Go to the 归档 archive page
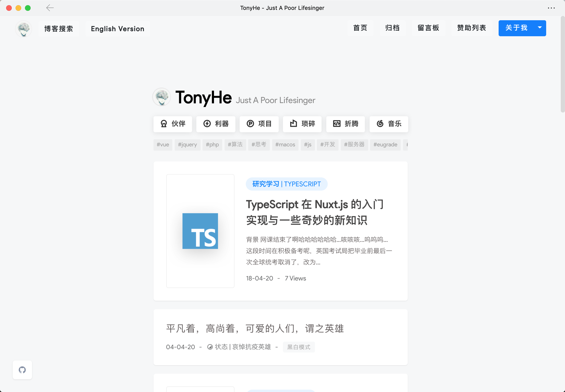This screenshot has width=565, height=392. point(392,28)
